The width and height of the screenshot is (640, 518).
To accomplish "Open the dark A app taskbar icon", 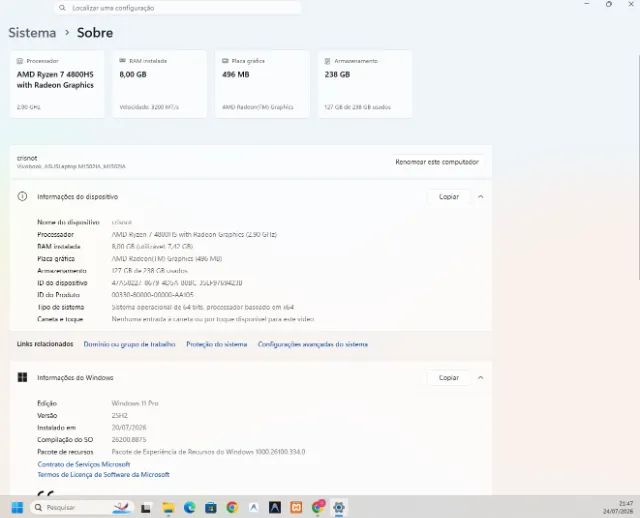I will (275, 507).
